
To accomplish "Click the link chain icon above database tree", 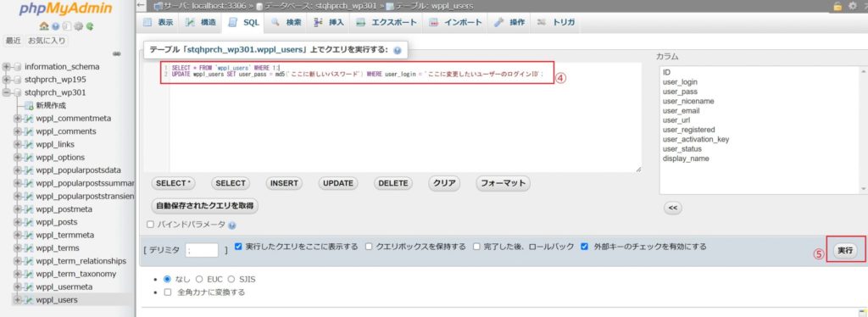I will click(116, 54).
